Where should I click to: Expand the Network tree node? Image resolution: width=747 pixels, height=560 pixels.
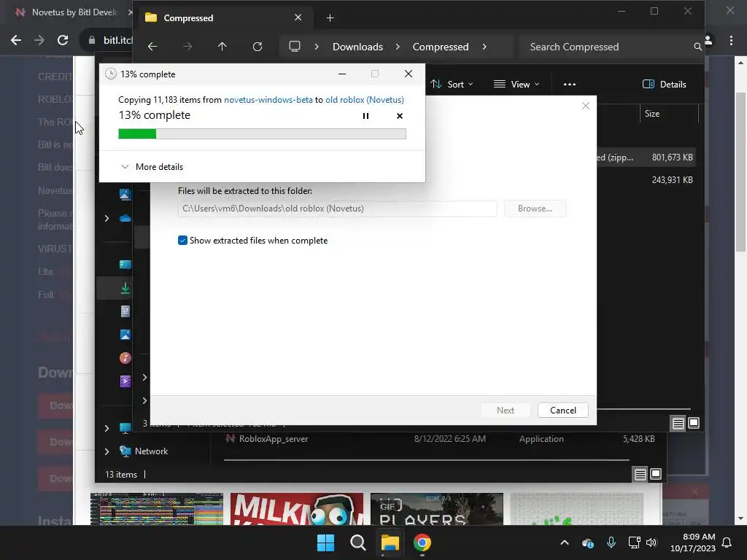[x=107, y=451]
